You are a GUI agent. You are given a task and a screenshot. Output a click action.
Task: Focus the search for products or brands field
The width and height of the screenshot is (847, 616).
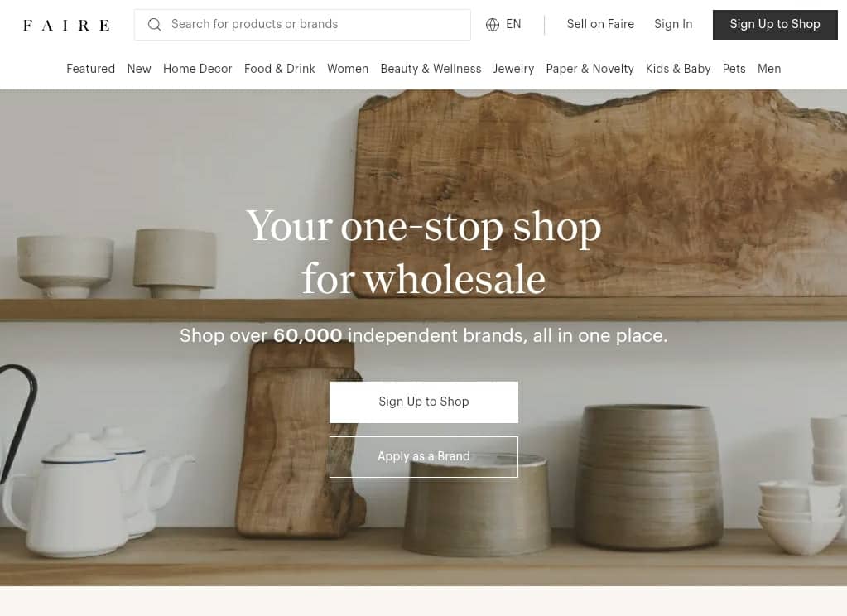pyautogui.click(x=302, y=24)
